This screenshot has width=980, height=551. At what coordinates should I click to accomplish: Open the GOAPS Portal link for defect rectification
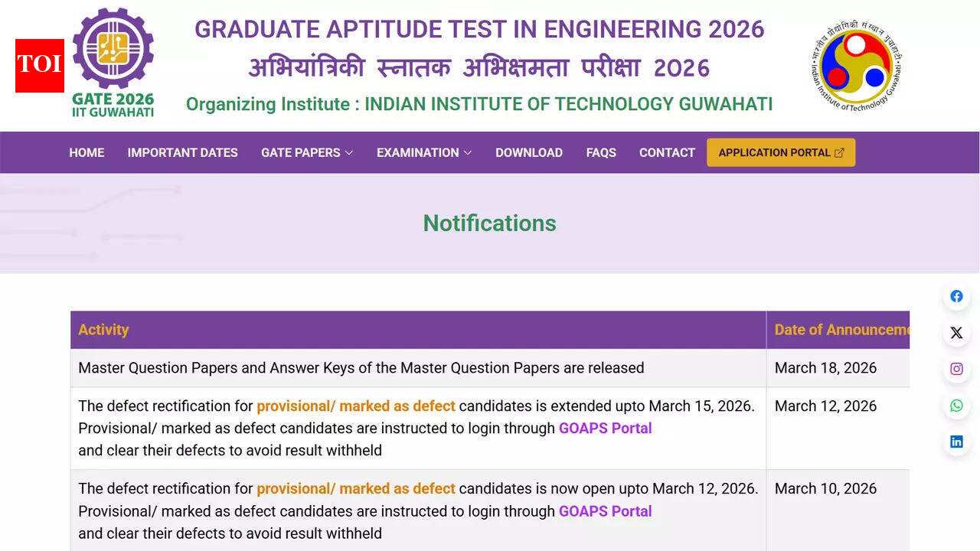point(605,428)
